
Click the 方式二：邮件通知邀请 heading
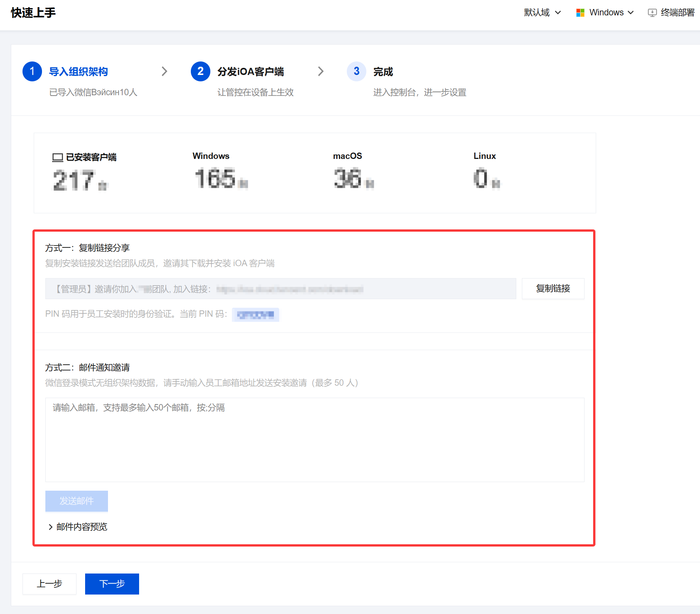pos(87,367)
